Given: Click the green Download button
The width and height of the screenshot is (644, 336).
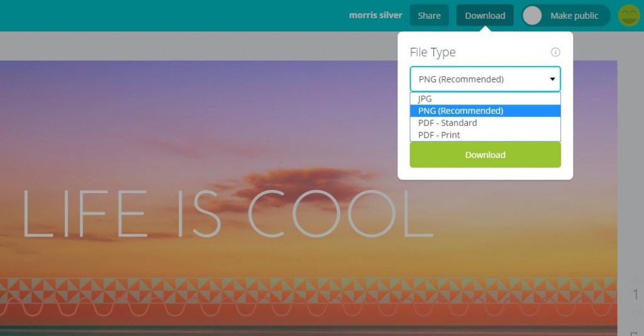Looking at the screenshot, I should click(485, 155).
